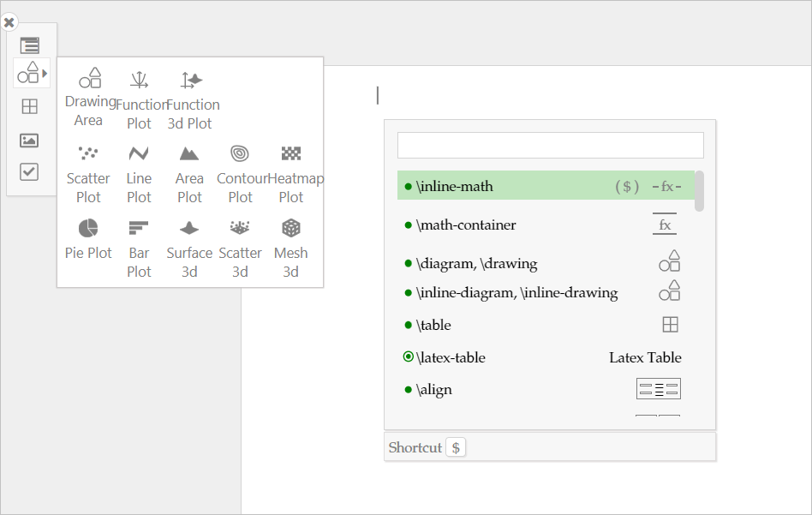Select the \latex-table radio option
Viewport: 812px width, 515px height.
(x=409, y=357)
